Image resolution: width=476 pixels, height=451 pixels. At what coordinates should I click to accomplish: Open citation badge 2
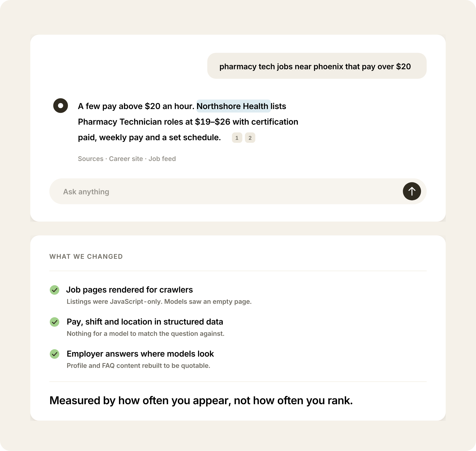(x=250, y=138)
